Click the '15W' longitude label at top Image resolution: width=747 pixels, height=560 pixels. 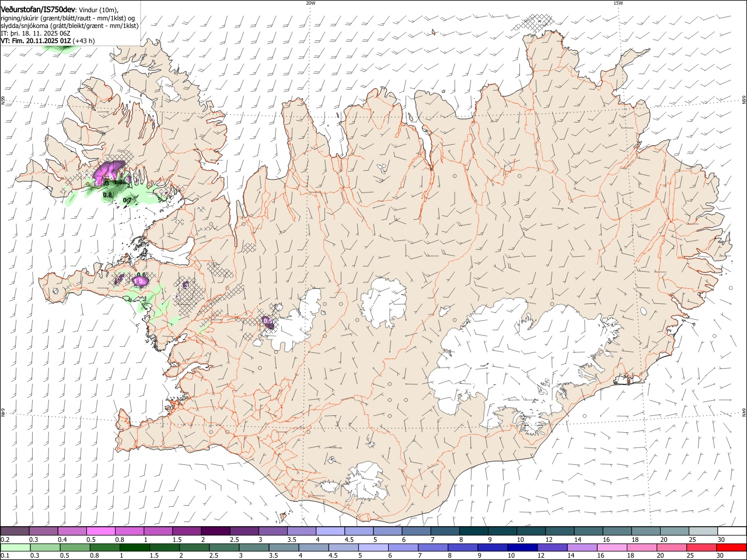pos(618,3)
